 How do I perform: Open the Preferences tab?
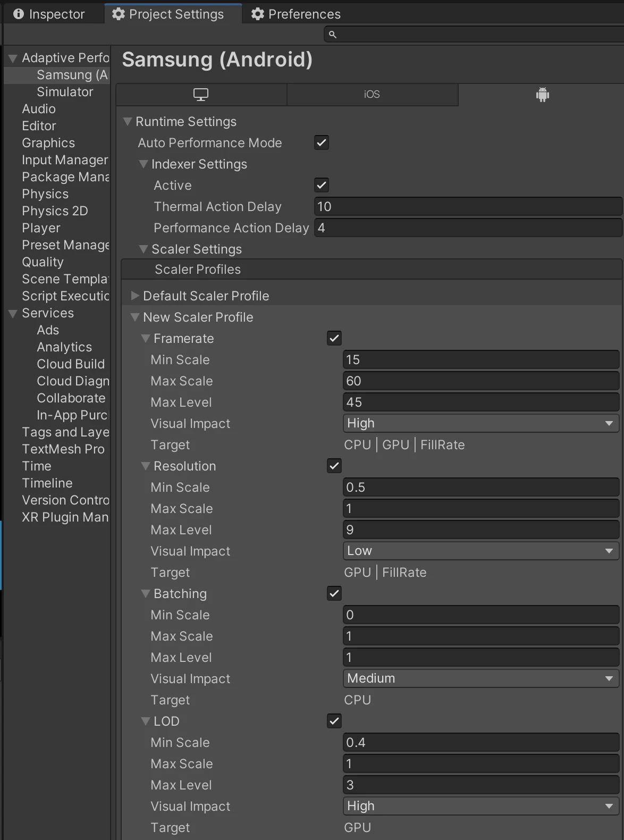click(x=296, y=14)
